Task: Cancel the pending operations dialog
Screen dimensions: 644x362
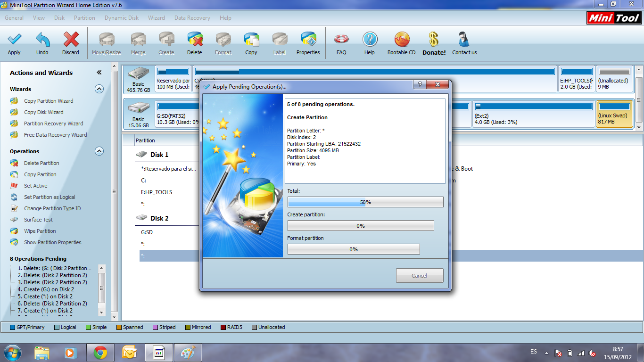Action: (x=420, y=276)
